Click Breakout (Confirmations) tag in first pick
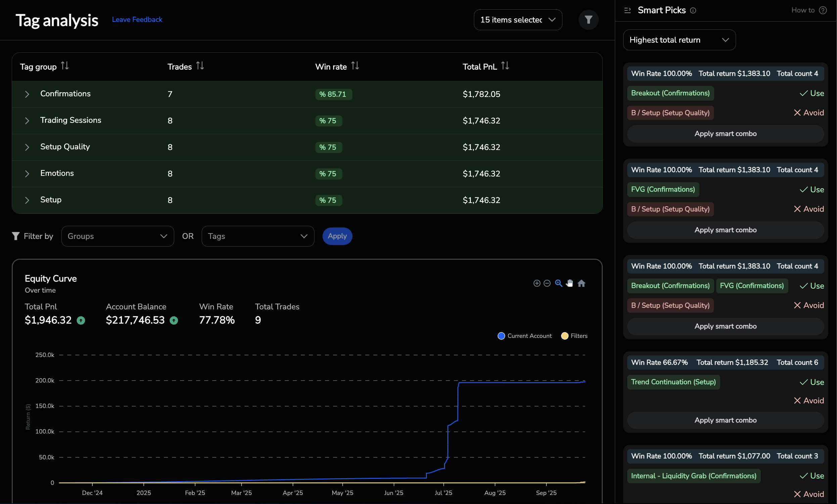 [x=670, y=93]
